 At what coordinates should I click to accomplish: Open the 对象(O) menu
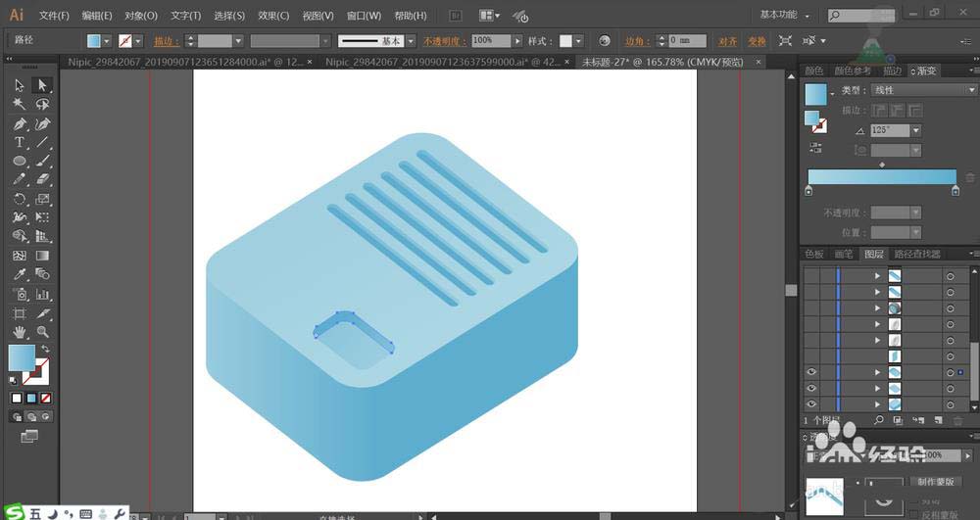tap(140, 16)
